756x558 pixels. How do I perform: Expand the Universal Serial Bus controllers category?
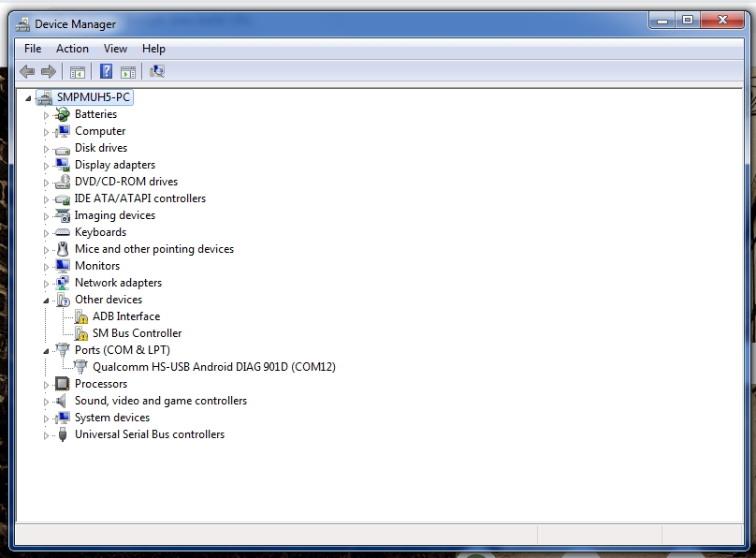click(48, 433)
